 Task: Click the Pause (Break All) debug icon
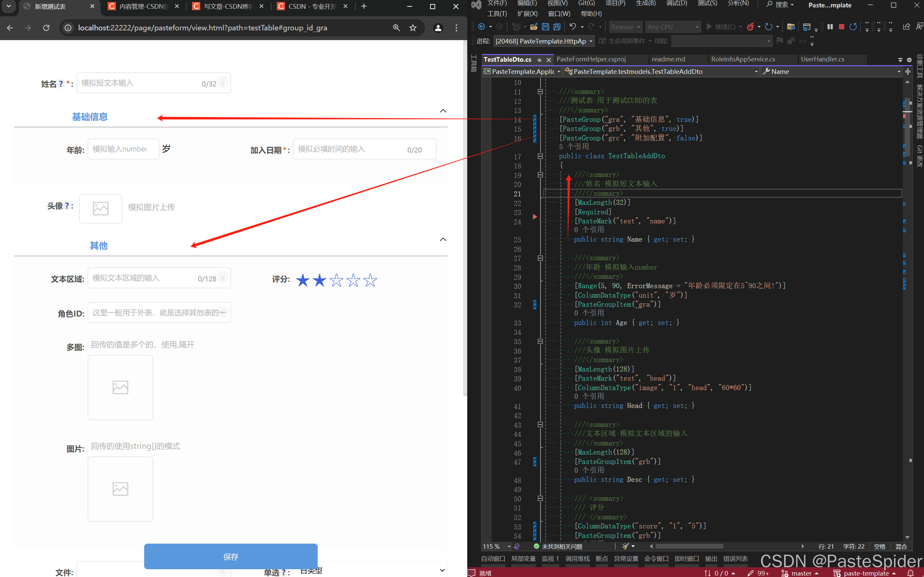pos(830,27)
